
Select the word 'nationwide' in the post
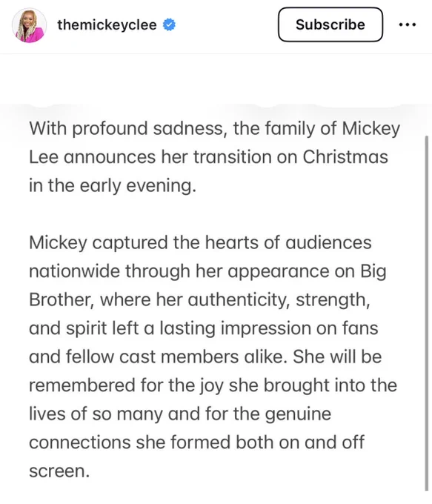click(x=74, y=271)
